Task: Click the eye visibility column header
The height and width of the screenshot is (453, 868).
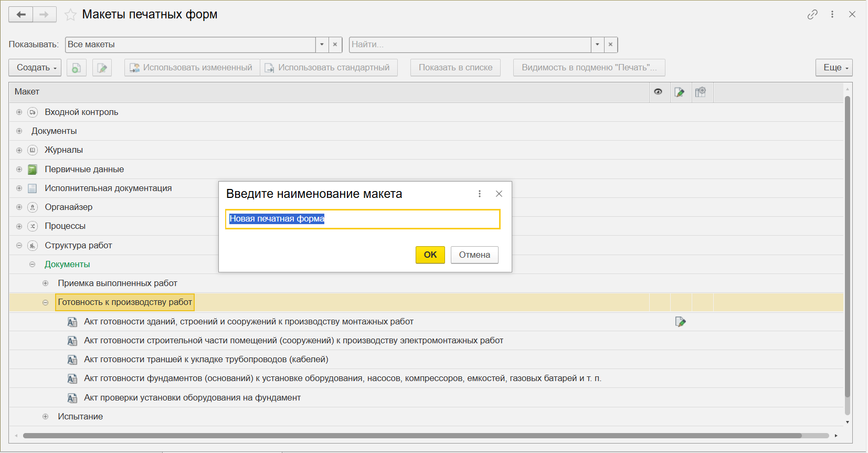Action: (x=658, y=92)
